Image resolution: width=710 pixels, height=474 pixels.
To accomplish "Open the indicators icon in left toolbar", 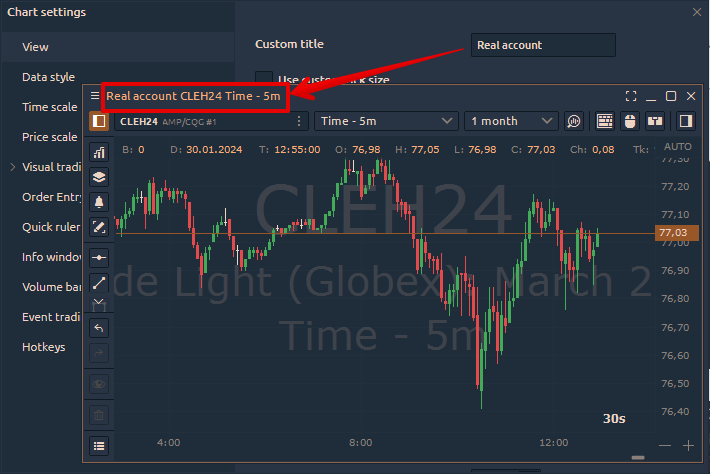I will 99,152.
